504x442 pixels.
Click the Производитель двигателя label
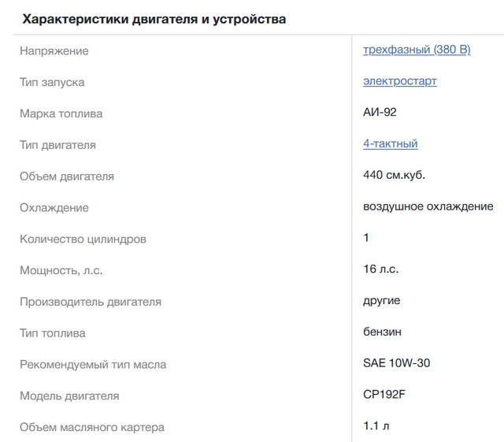point(91,302)
